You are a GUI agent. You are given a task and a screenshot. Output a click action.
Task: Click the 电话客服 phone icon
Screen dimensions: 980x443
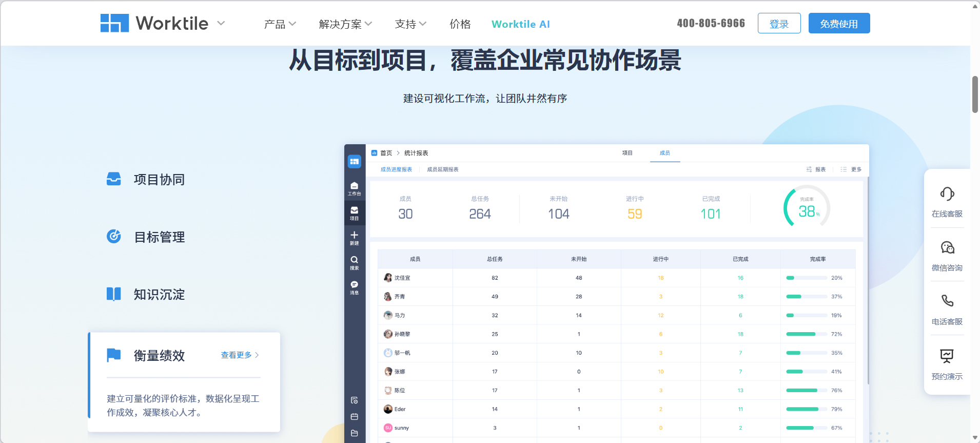947,301
